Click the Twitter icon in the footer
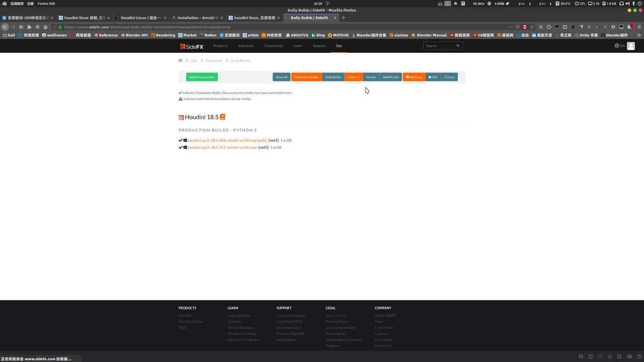Screen dimensions: 644x362 click(591, 356)
